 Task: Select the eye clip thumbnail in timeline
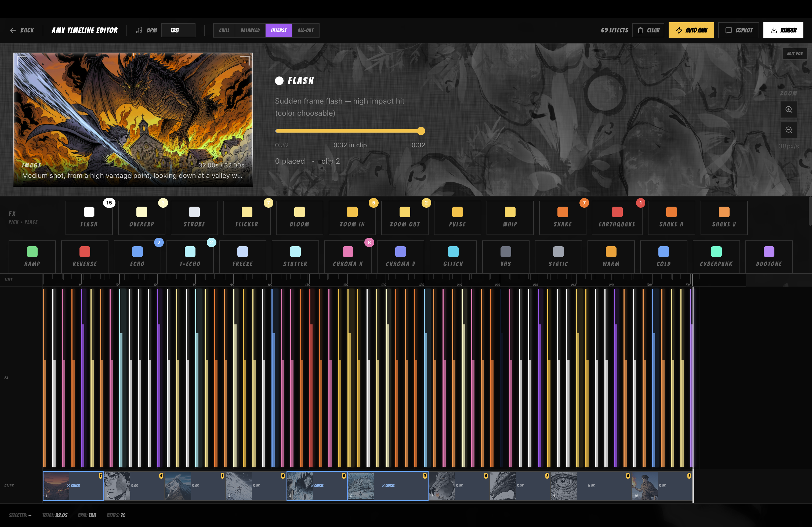(x=564, y=486)
